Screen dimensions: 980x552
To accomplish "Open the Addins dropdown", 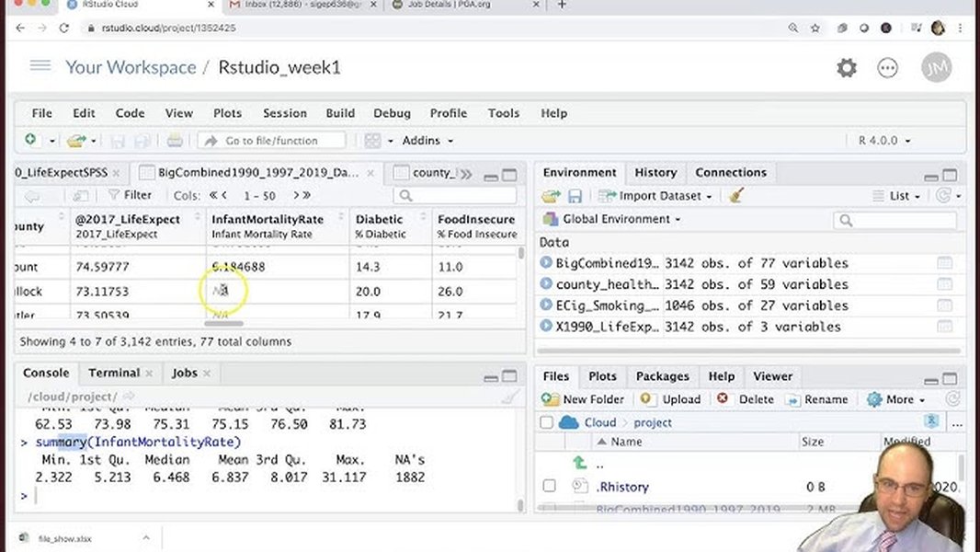I will [x=427, y=141].
